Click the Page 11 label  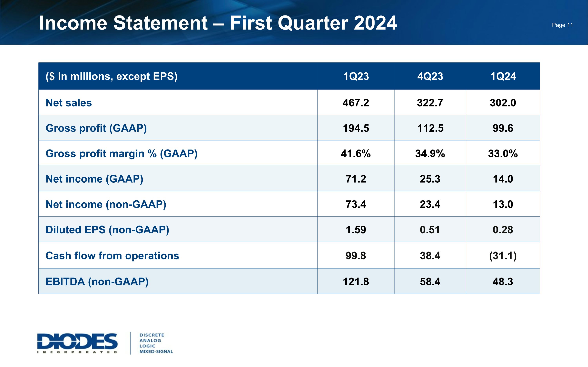(x=562, y=25)
